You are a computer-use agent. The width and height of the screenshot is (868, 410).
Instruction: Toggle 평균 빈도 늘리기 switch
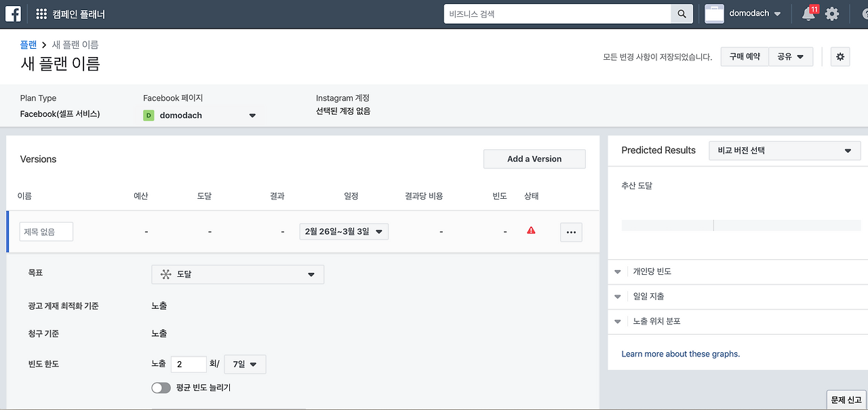[161, 388]
